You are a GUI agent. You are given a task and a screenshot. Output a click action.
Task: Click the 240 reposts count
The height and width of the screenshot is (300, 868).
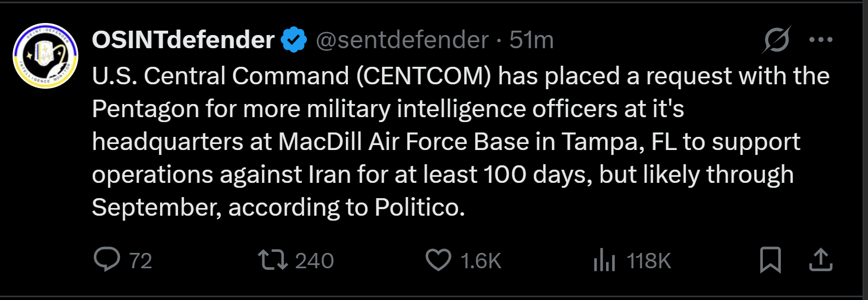[x=314, y=261]
